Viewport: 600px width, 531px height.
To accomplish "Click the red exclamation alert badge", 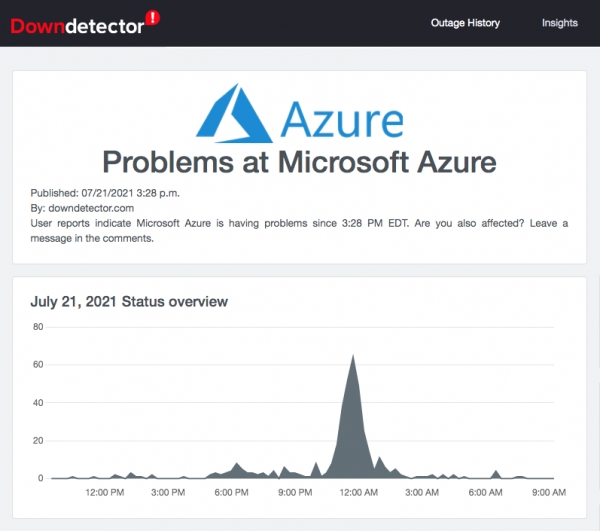I will (x=151, y=17).
